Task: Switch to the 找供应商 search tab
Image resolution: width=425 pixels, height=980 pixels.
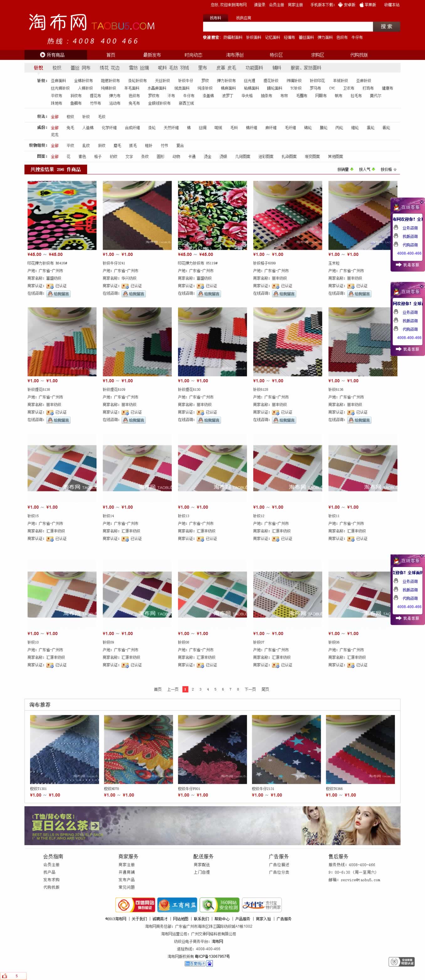Action: pyautogui.click(x=243, y=18)
